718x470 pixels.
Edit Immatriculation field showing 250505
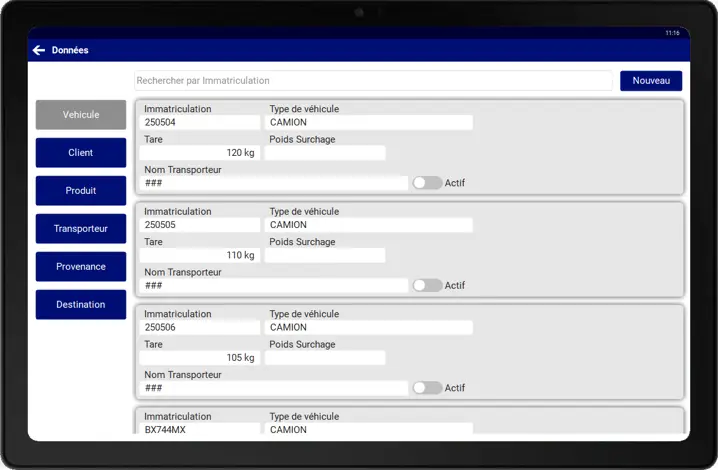200,225
